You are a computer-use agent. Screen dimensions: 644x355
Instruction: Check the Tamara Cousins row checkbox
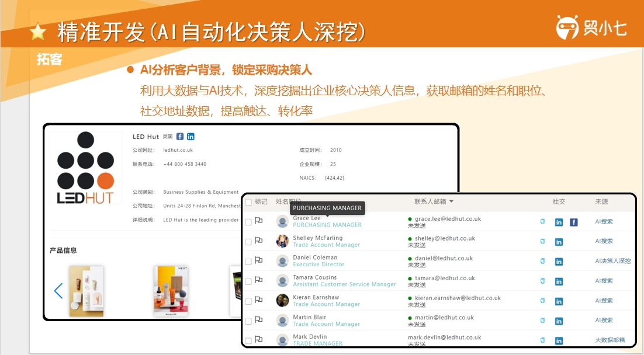[x=248, y=281]
